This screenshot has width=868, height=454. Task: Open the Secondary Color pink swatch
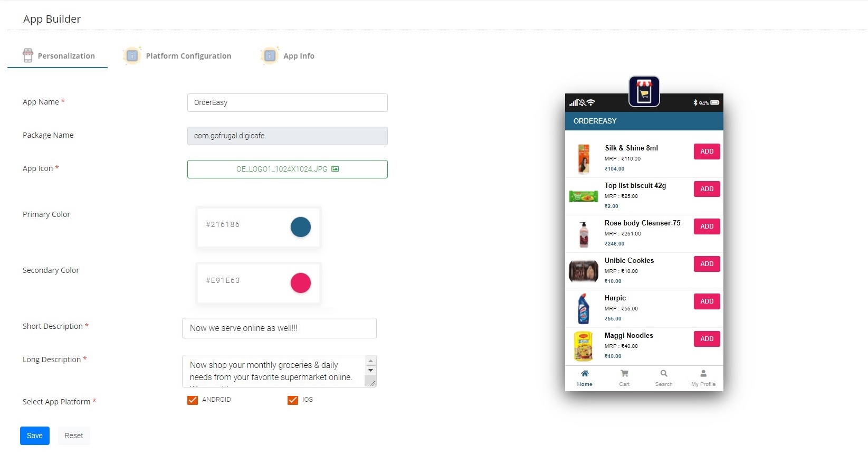301,283
